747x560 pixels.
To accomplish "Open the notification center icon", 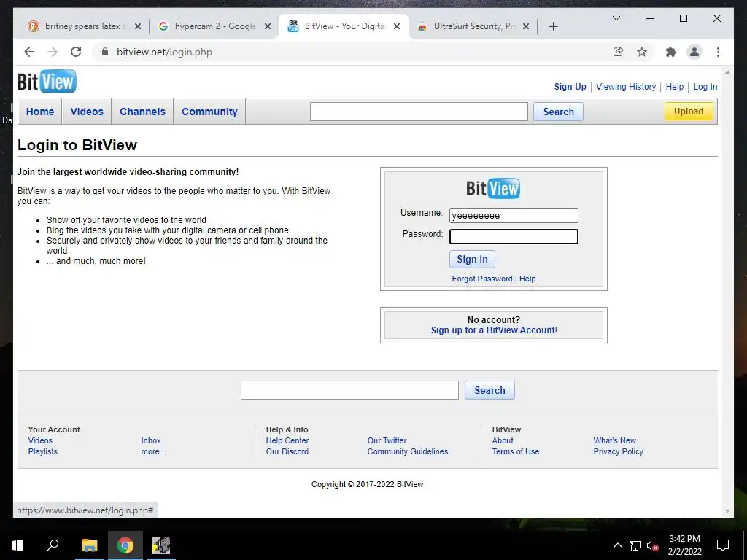I will [723, 545].
